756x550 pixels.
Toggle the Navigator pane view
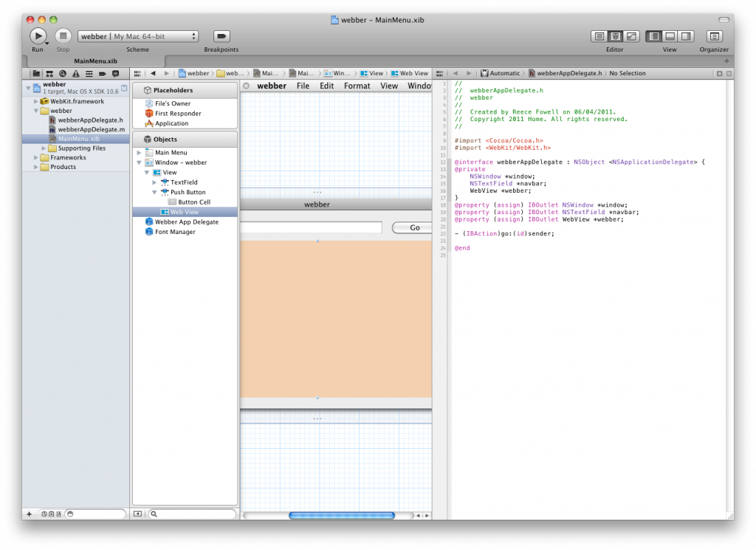coord(654,36)
